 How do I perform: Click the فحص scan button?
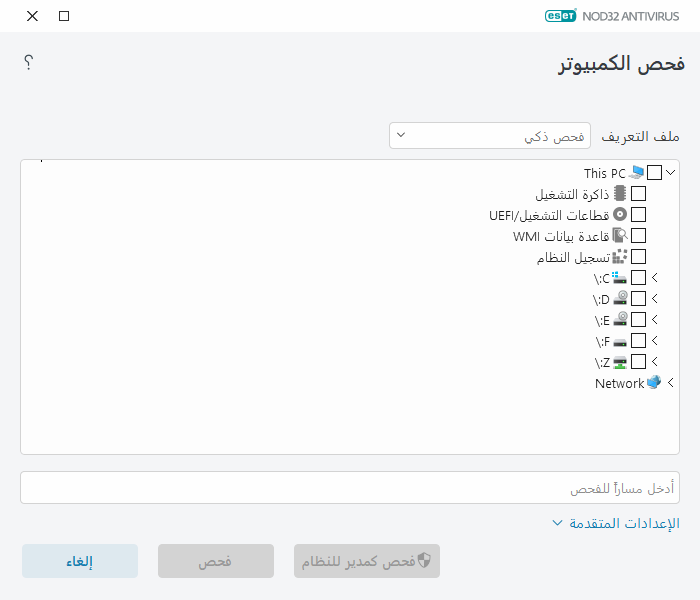[x=216, y=561]
